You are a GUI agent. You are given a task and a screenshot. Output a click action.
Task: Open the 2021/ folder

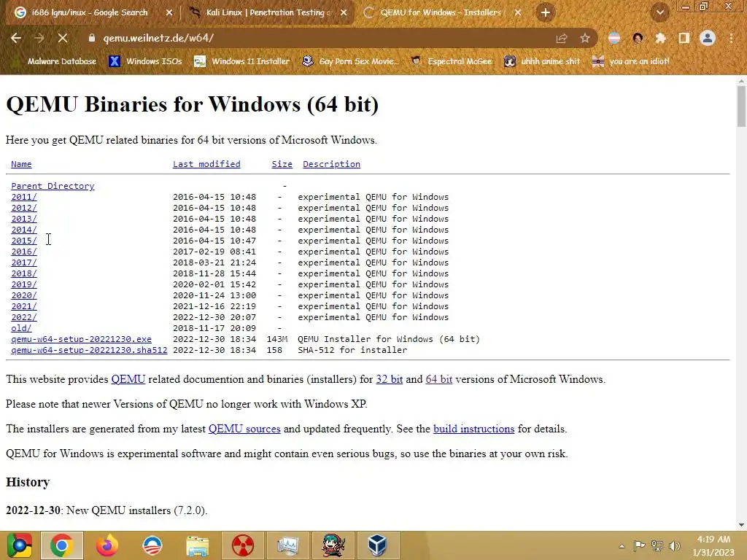click(24, 307)
